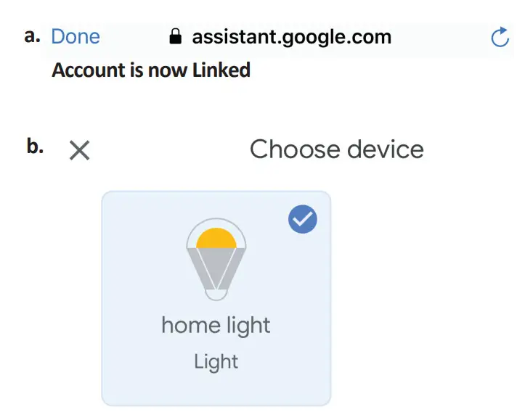Tap the Done link in browser bar

click(x=76, y=36)
